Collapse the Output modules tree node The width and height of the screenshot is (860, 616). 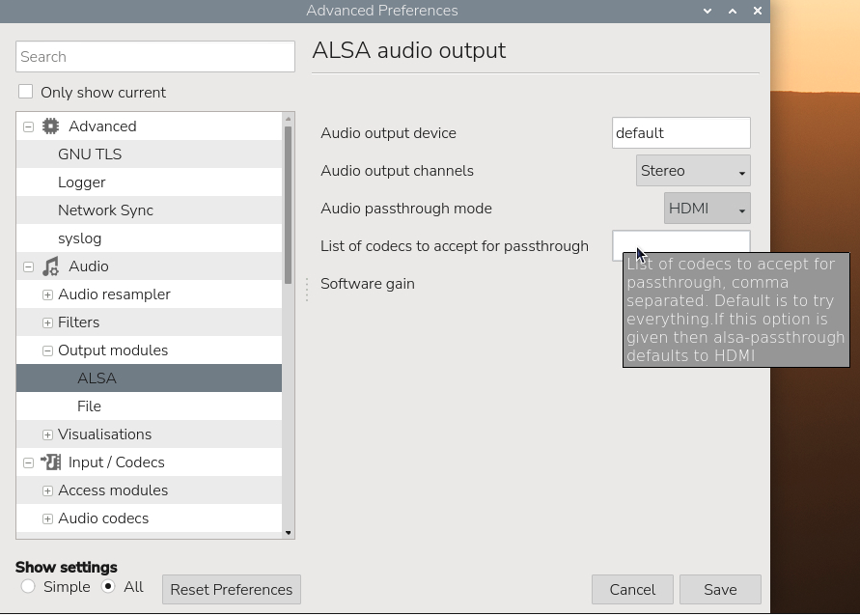[x=47, y=350]
